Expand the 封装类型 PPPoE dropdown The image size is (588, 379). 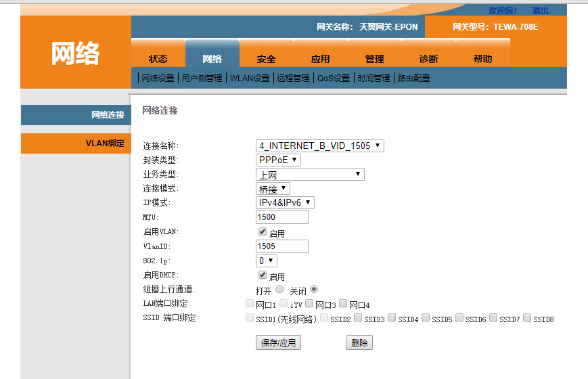click(x=278, y=160)
